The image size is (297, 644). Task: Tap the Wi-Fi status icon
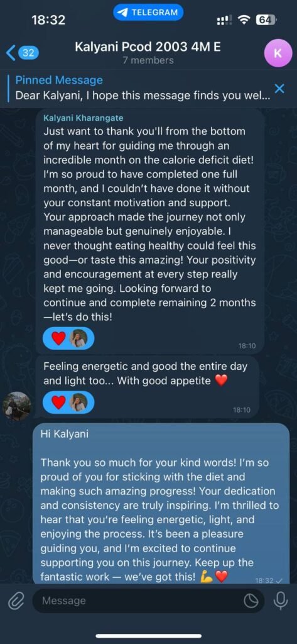[x=245, y=19]
